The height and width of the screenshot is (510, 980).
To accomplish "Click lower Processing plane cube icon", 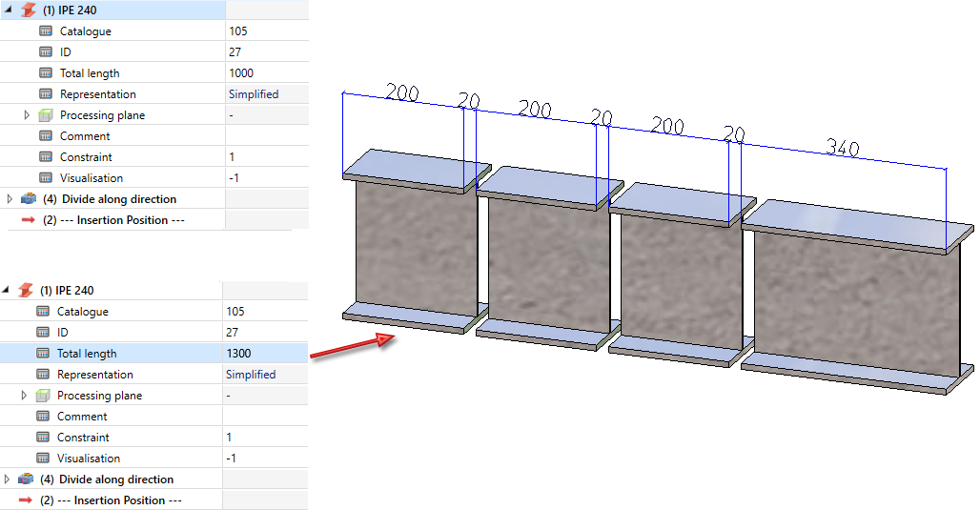I will (43, 395).
